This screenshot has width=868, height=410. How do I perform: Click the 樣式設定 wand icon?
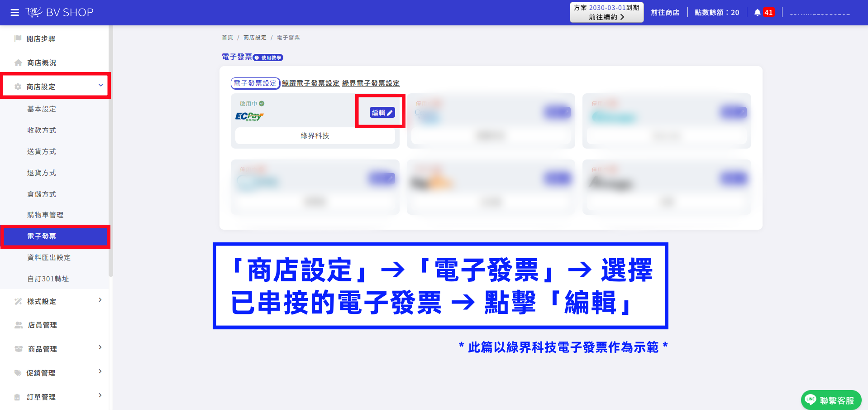point(18,301)
